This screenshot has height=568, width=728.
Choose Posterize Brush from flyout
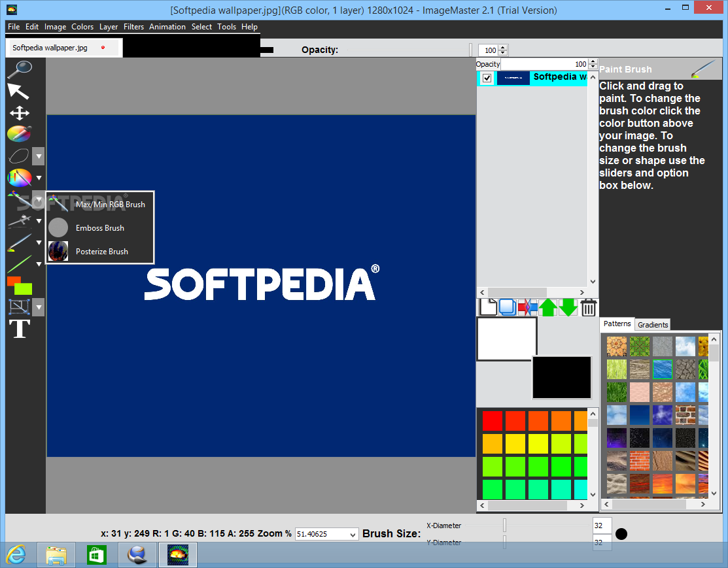[x=100, y=251]
